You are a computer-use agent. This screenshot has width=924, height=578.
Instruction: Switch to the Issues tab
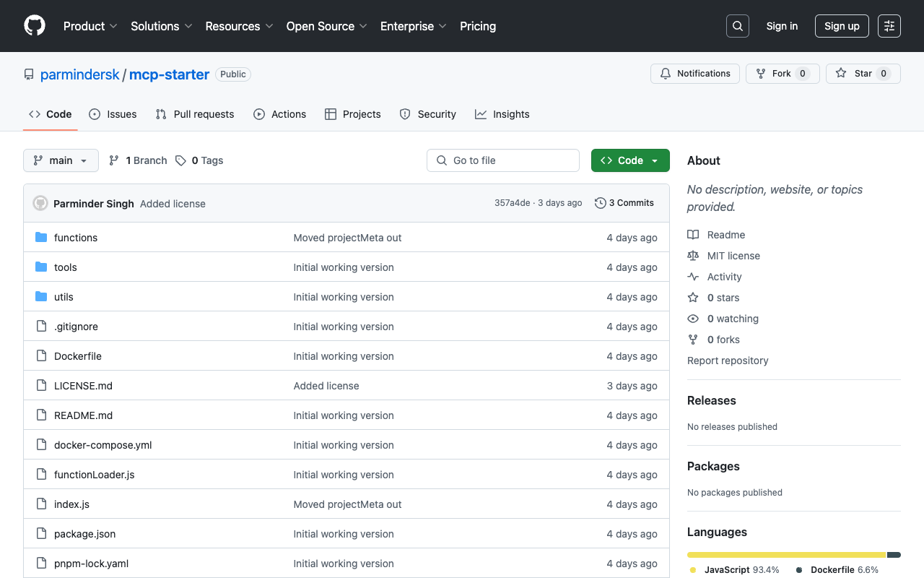[113, 114]
